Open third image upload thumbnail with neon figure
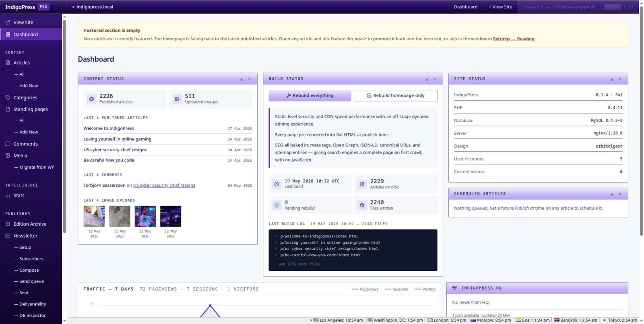The width and height of the screenshot is (644, 324). 145,217
